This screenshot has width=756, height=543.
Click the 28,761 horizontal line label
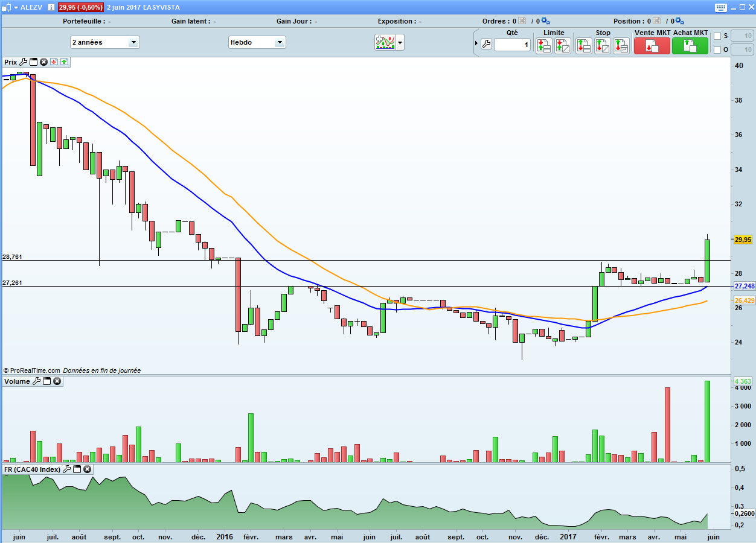click(x=12, y=256)
